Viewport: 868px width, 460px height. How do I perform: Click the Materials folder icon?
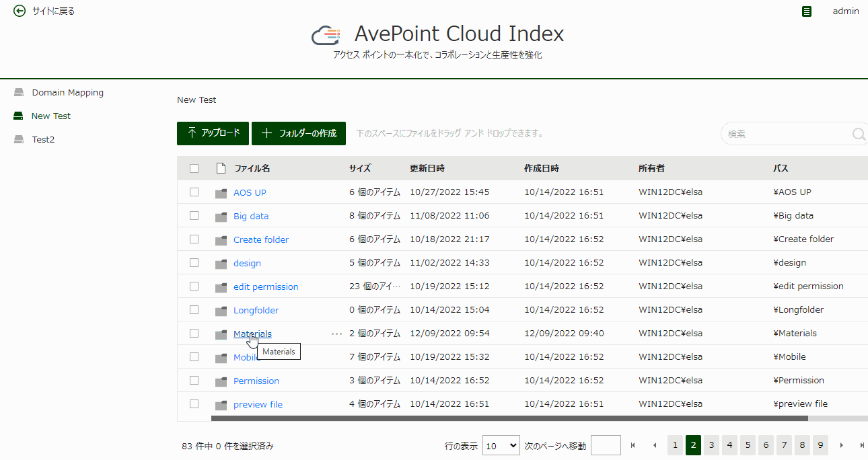pyautogui.click(x=221, y=334)
